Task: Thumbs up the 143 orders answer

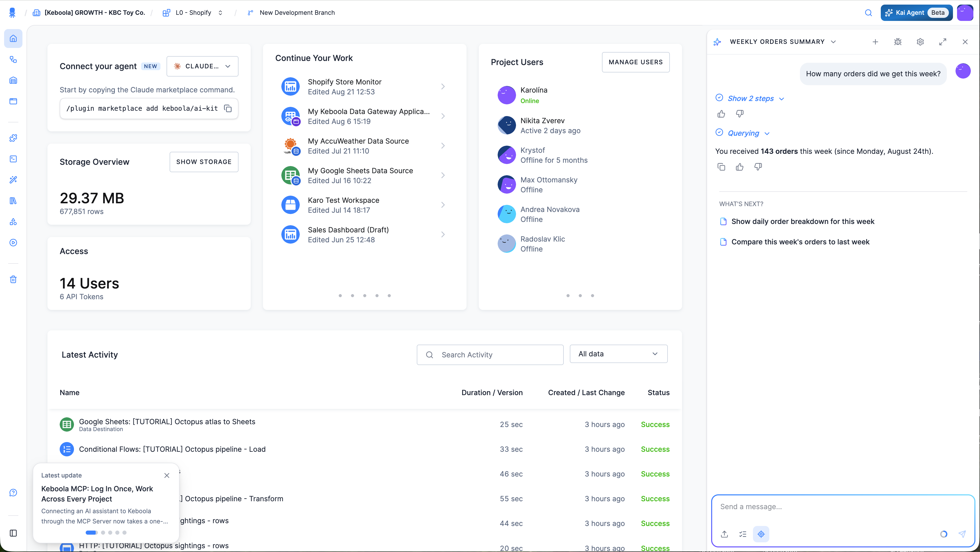Action: (739, 167)
